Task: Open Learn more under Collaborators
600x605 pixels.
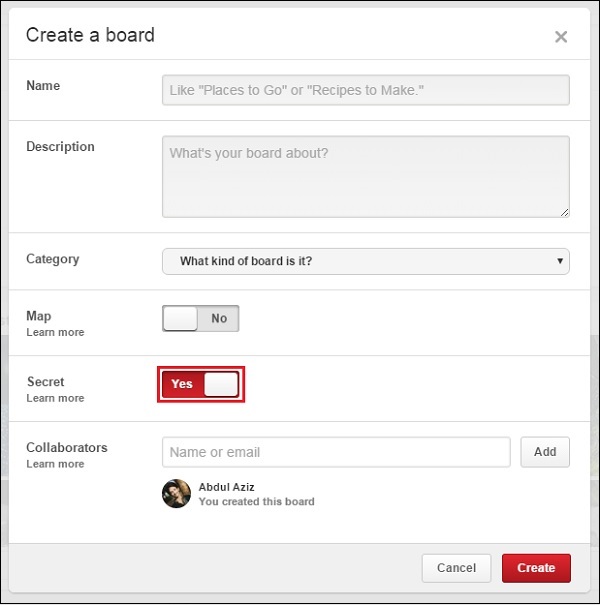Action: (x=55, y=464)
